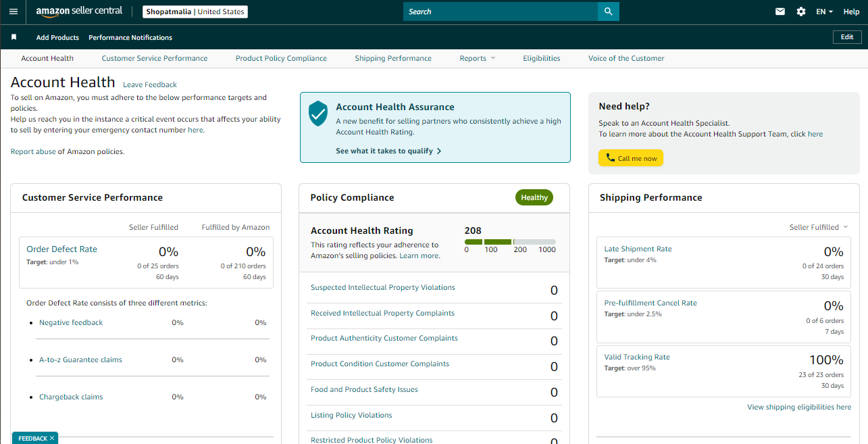
Task: Click here link for Support Team info
Action: (x=815, y=134)
